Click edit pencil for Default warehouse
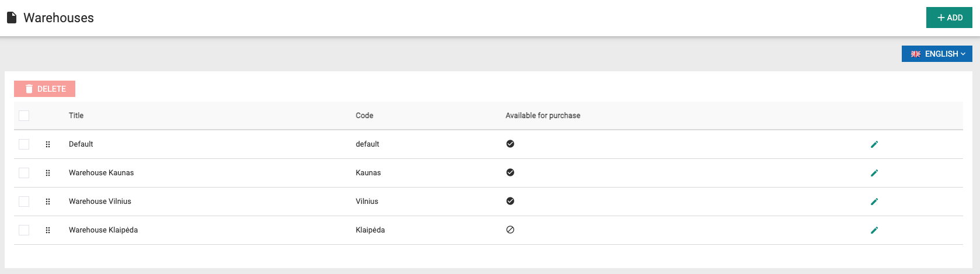 (874, 144)
